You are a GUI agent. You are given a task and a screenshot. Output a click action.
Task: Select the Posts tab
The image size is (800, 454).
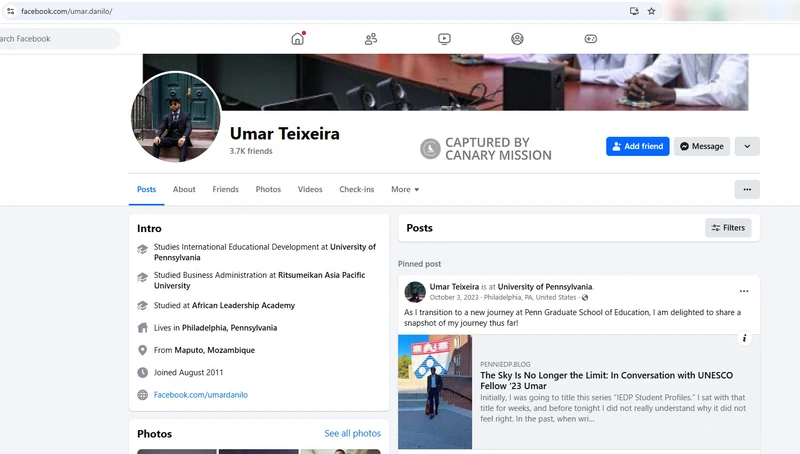pos(146,189)
